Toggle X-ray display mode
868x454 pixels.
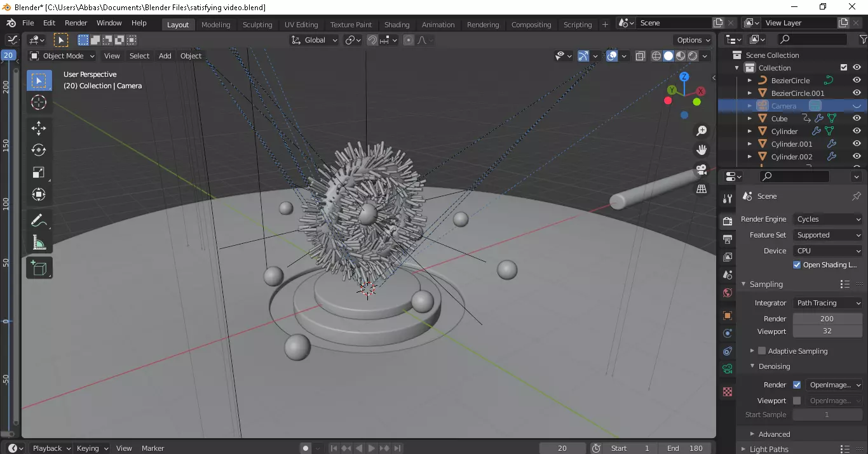641,56
